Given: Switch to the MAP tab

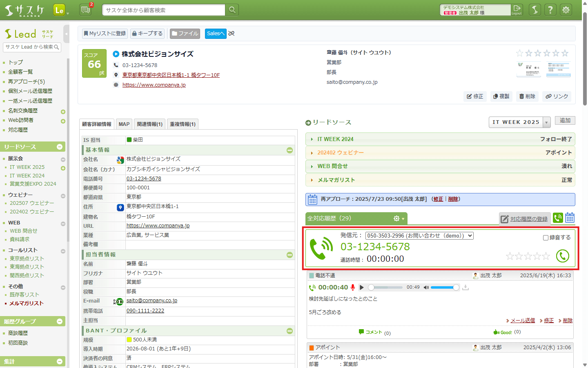Looking at the screenshot, I should [124, 124].
